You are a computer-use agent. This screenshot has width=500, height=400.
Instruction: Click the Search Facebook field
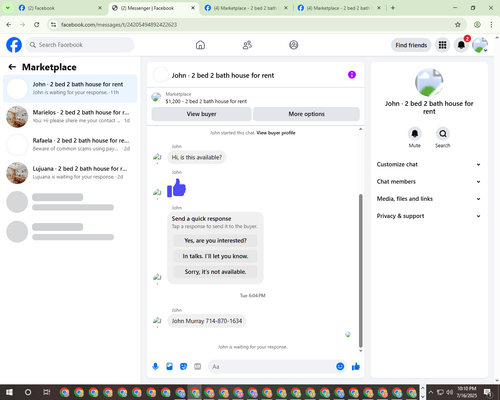80,45
